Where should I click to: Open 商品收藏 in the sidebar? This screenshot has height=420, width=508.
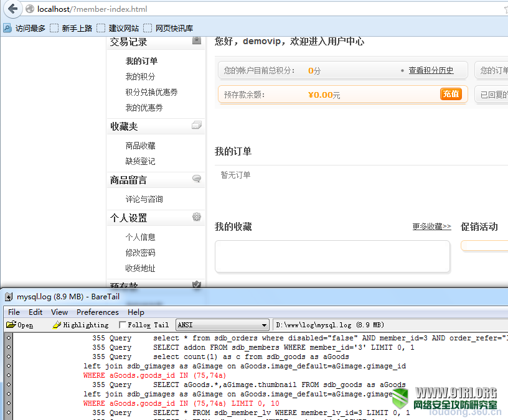140,146
